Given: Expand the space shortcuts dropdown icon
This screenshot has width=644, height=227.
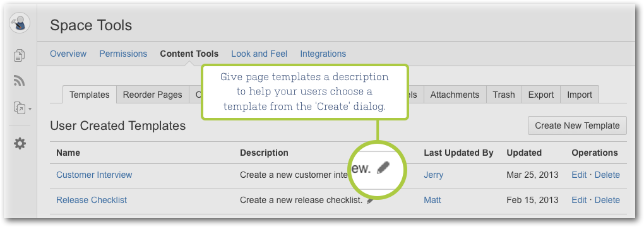Looking at the screenshot, I should tap(23, 108).
